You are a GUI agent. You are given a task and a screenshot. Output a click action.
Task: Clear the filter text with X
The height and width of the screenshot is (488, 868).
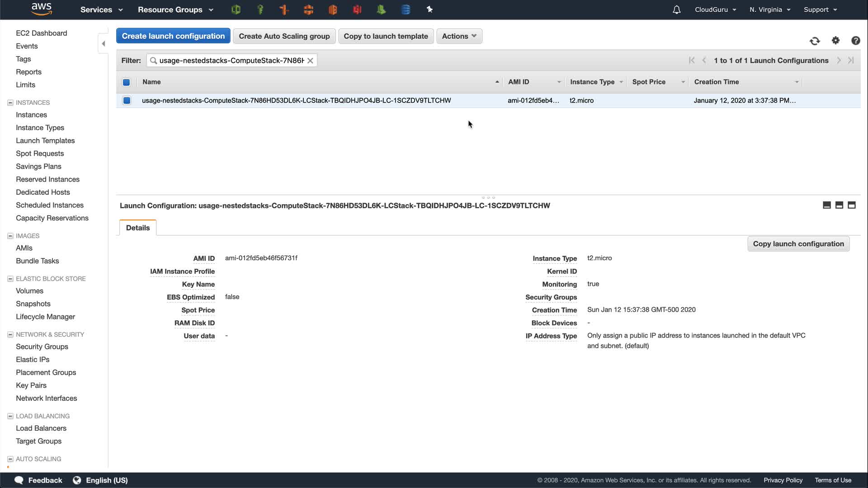tap(310, 61)
